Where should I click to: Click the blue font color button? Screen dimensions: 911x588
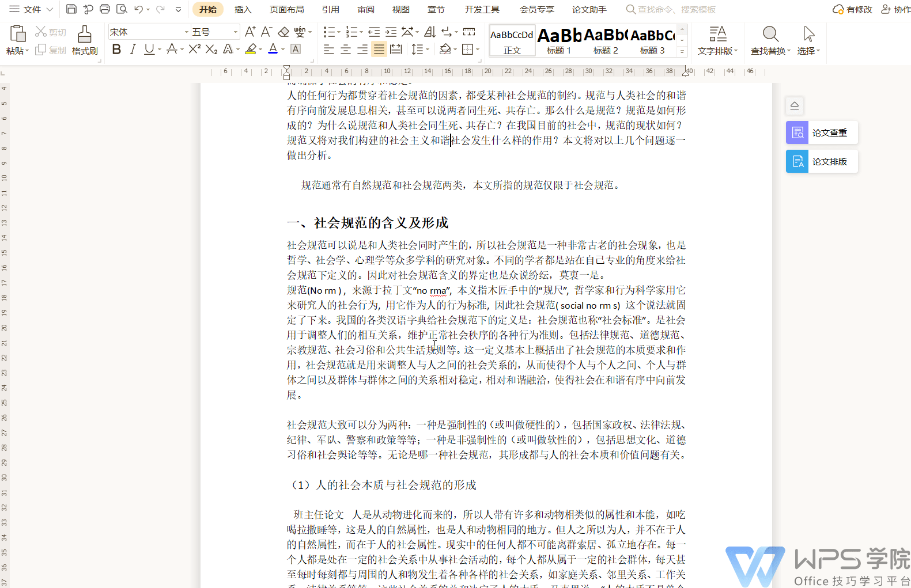point(273,50)
